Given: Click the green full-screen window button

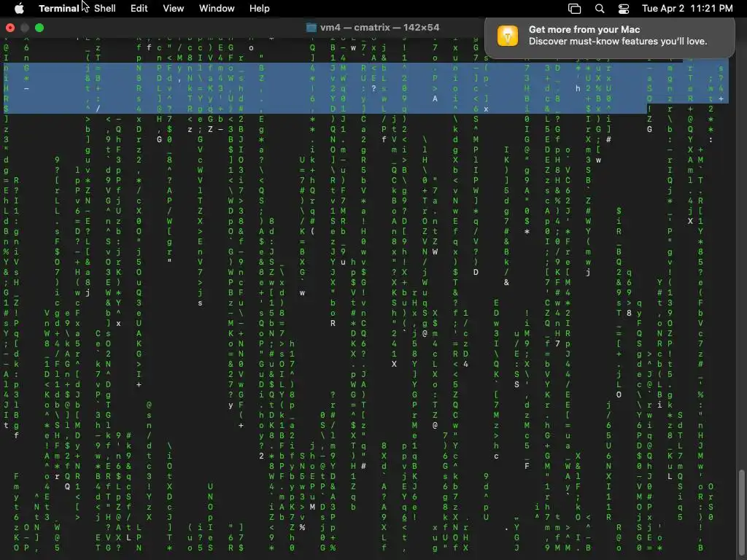Looking at the screenshot, I should [39, 28].
